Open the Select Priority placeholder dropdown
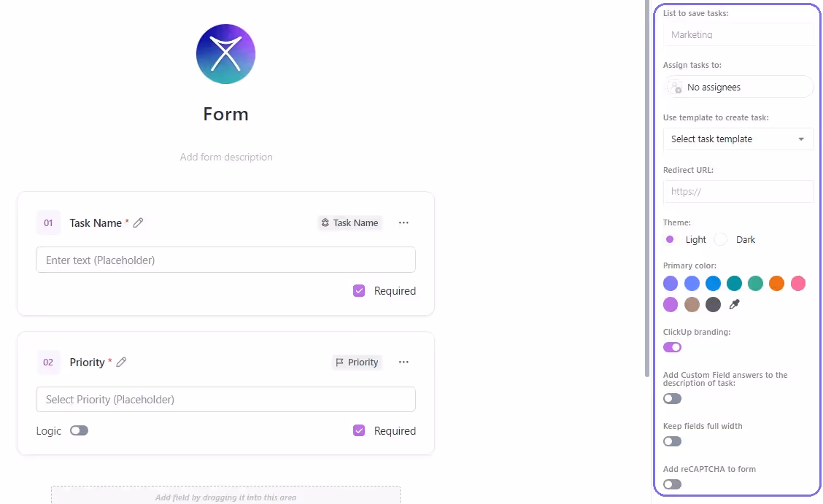Viewport: 823px width, 504px height. [x=225, y=399]
